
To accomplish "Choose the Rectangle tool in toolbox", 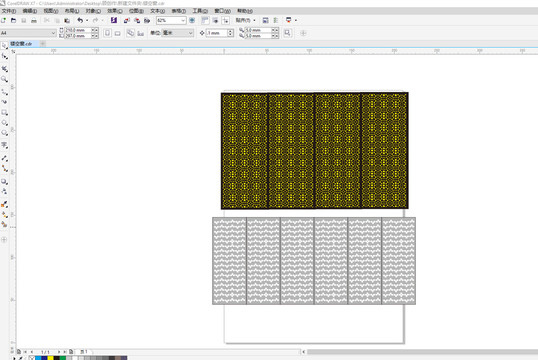I will (x=4, y=113).
